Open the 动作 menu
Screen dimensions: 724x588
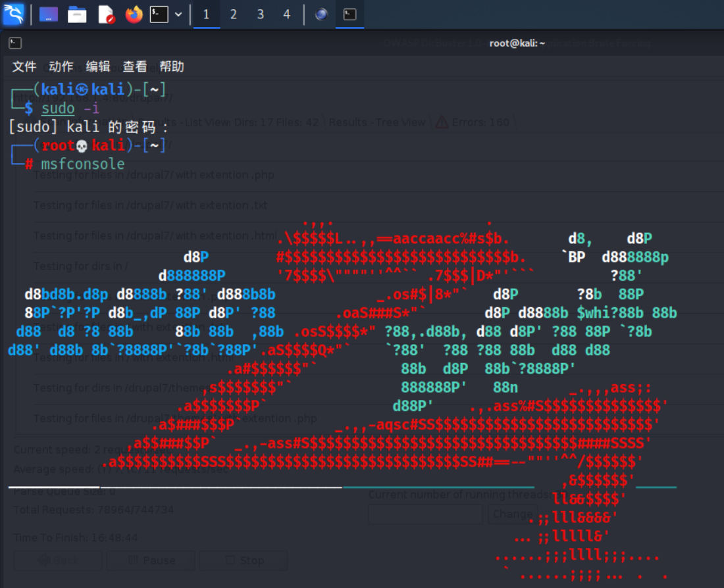click(x=61, y=66)
